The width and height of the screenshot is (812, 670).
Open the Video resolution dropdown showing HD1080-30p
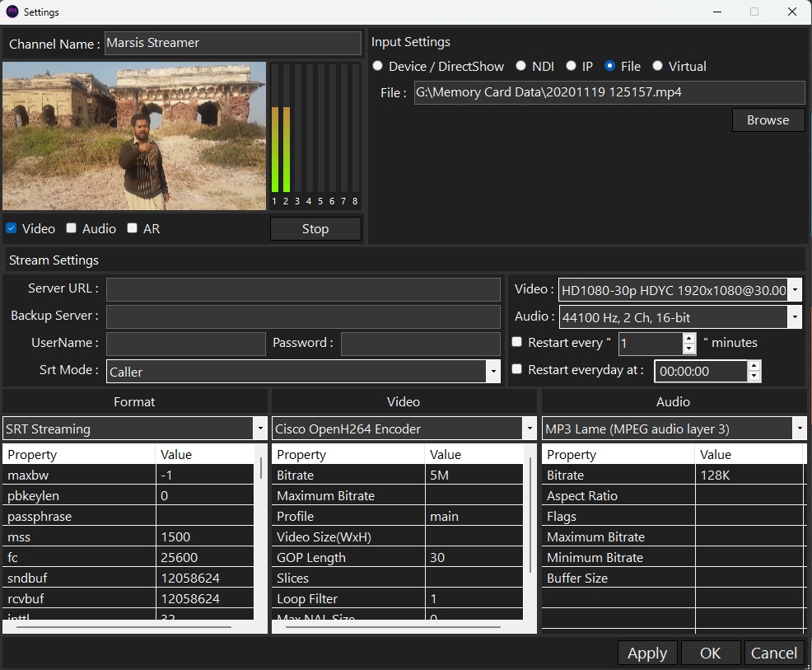(x=793, y=289)
